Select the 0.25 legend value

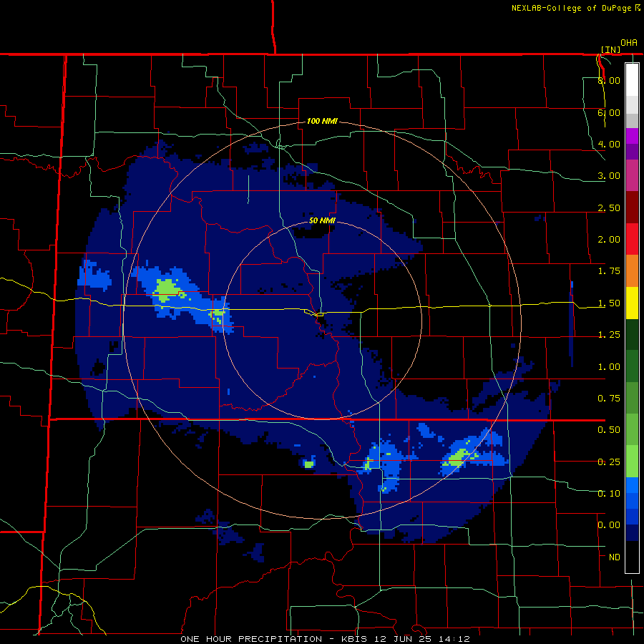click(x=609, y=462)
